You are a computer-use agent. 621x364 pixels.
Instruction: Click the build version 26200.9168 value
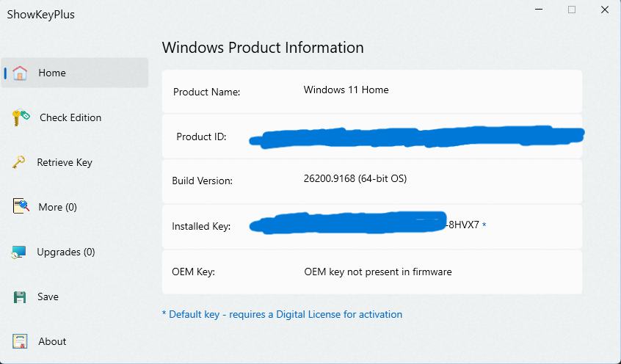point(355,178)
